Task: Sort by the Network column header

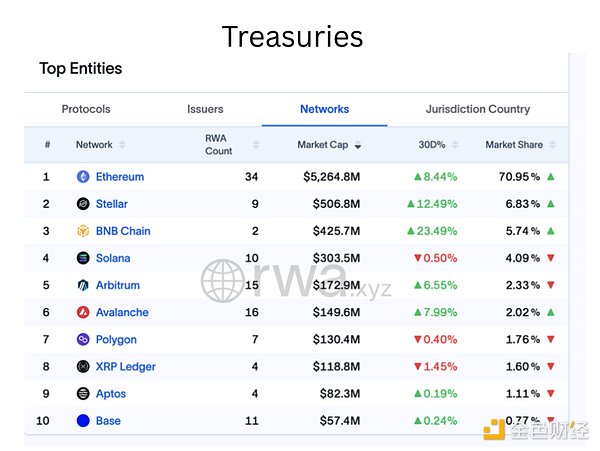Action: click(95, 145)
